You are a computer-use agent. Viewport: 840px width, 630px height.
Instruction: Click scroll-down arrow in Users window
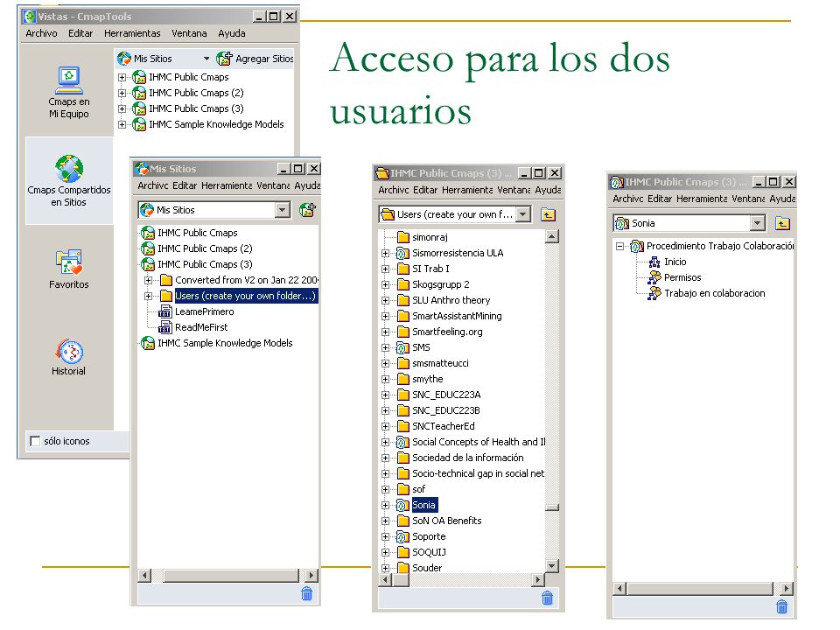[552, 565]
